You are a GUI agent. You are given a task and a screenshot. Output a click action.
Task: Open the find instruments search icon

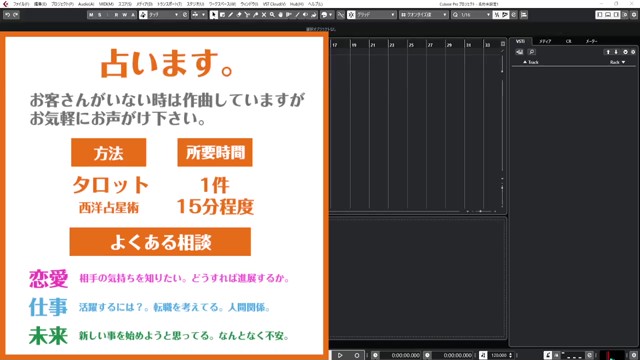531,52
